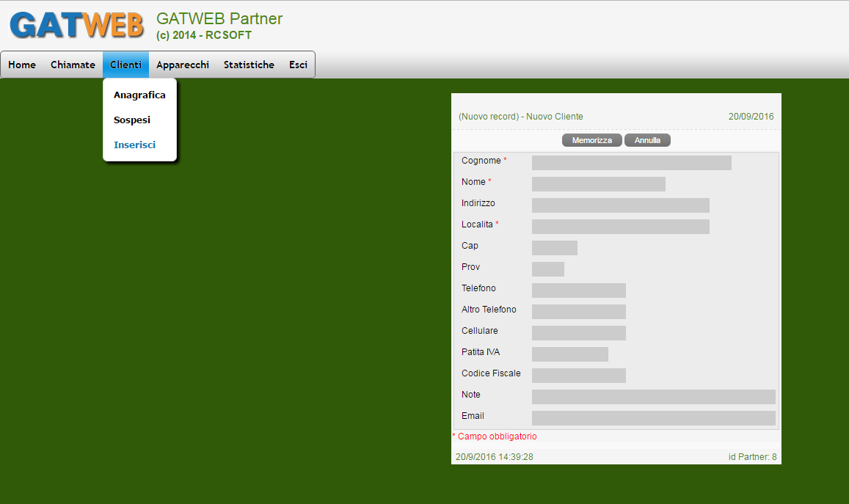
Task: Focus the Altro Telefono input field
Action: 579,312
